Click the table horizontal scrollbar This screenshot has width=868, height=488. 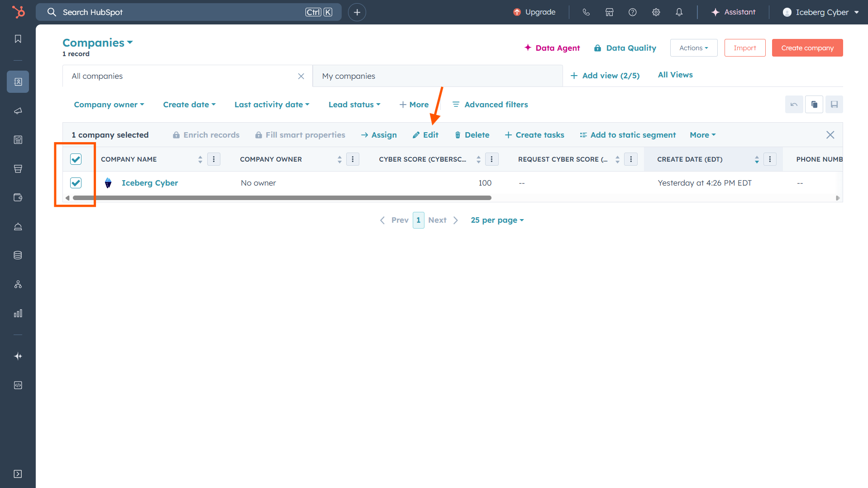tap(282, 198)
